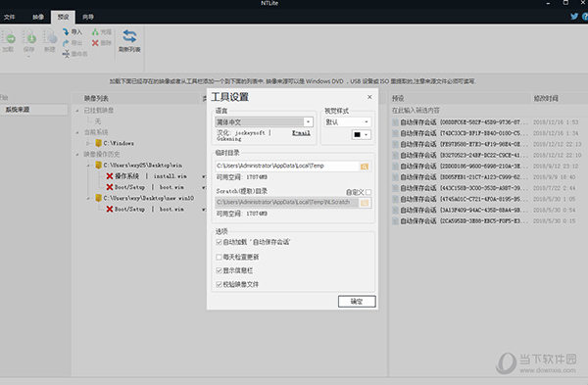This screenshot has height=385, width=588.
Task: Click the 新建 (new) preset icon
Action: 50,37
